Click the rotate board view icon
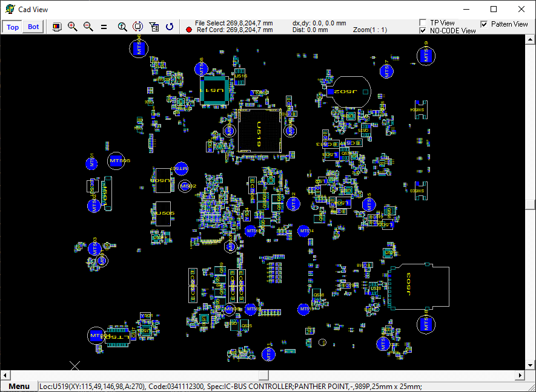Viewport: 536px width, 392px height. (x=137, y=27)
